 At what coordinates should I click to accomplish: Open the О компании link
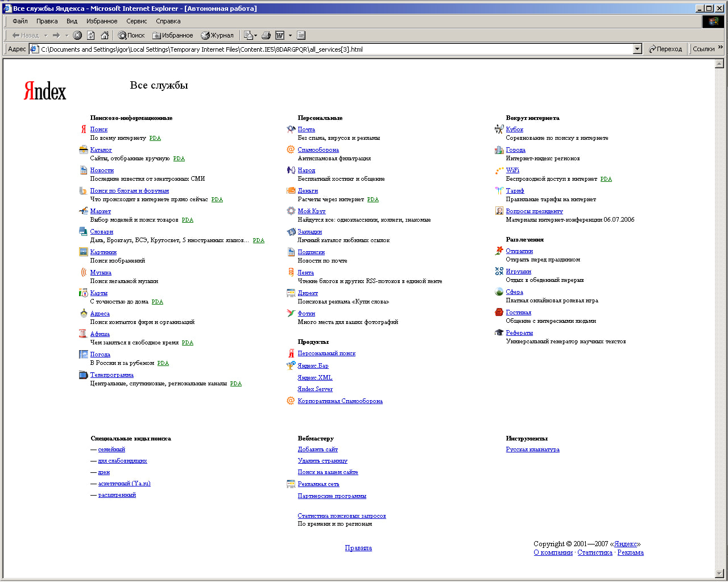(553, 552)
